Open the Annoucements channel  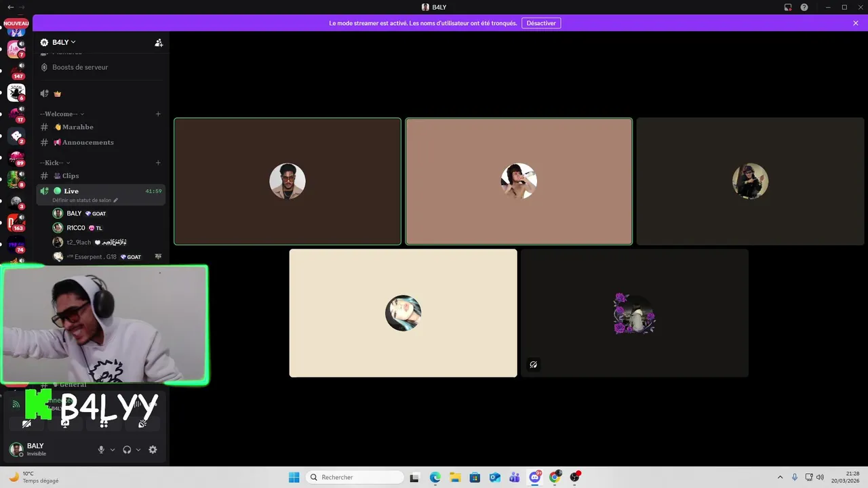tap(87, 142)
